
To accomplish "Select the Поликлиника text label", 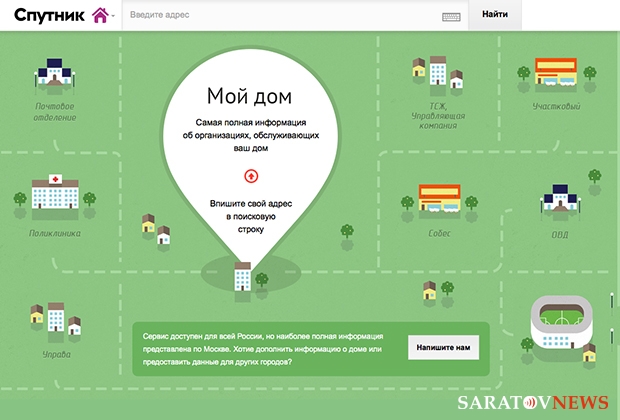I will pyautogui.click(x=55, y=233).
